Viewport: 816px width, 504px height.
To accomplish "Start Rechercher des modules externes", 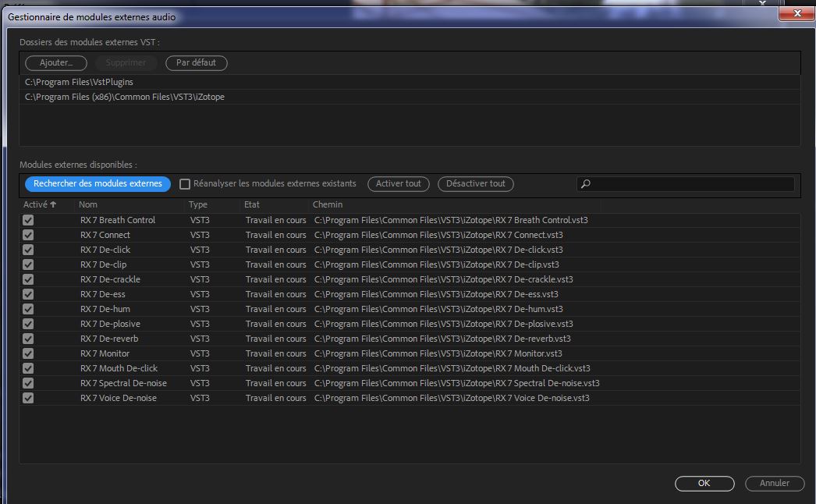I will 98,184.
